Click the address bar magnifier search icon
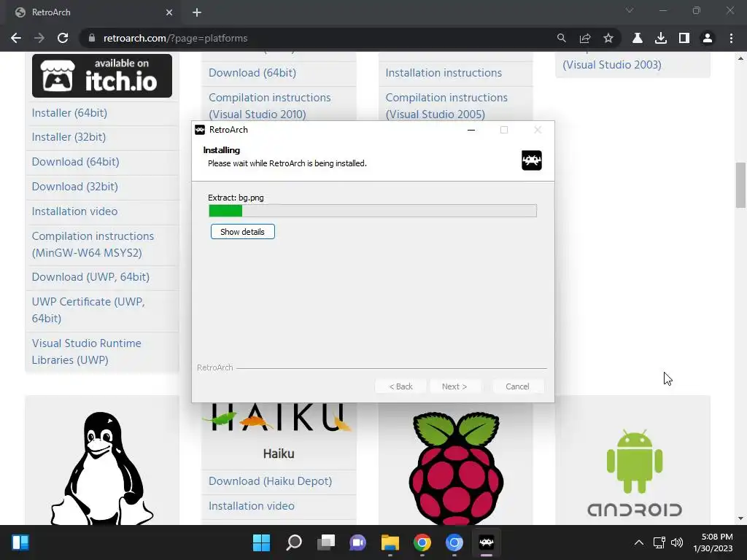Screen dimensions: 747x560 coord(561,38)
